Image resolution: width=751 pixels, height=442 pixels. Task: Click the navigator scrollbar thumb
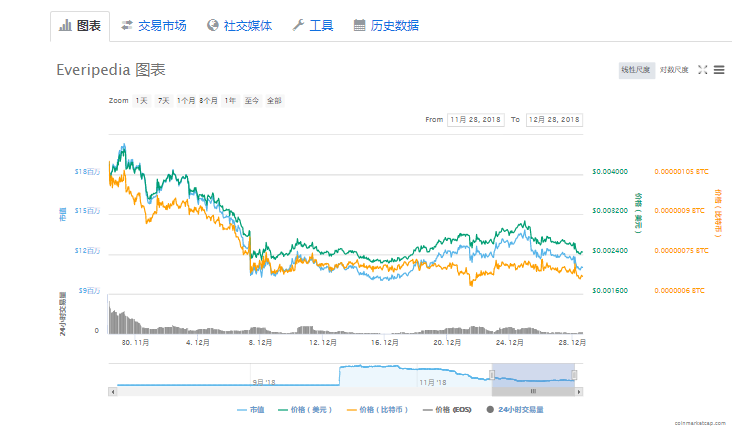(x=533, y=392)
